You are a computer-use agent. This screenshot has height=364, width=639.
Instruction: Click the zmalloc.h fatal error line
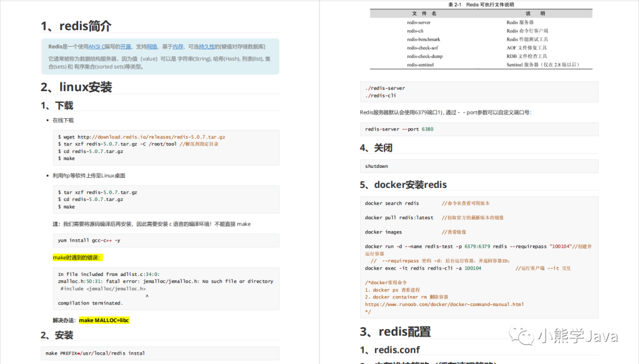click(166, 281)
